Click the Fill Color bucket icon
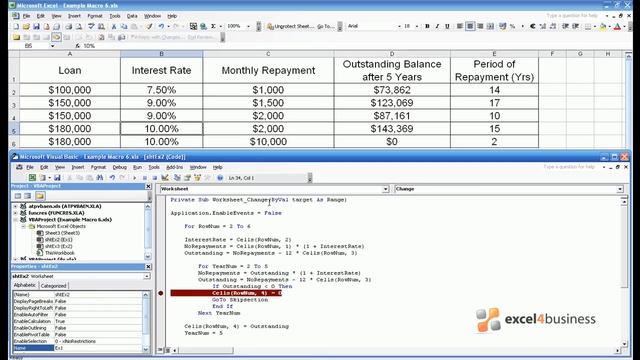 click(603, 26)
